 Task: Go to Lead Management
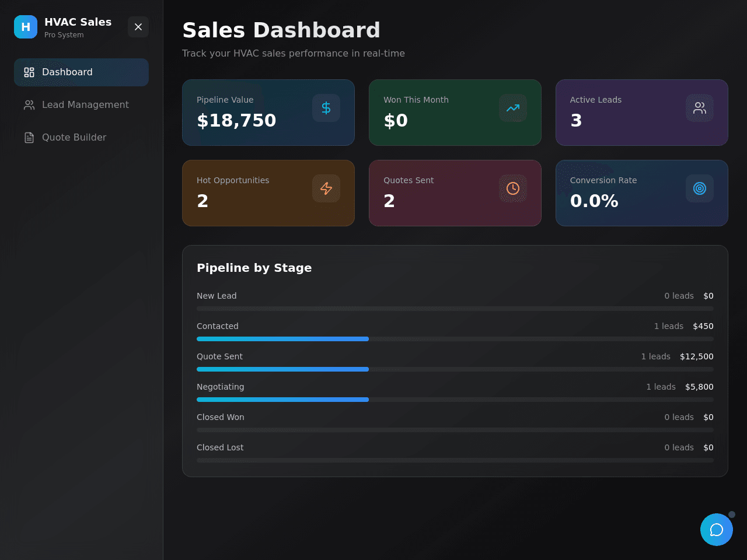click(81, 105)
